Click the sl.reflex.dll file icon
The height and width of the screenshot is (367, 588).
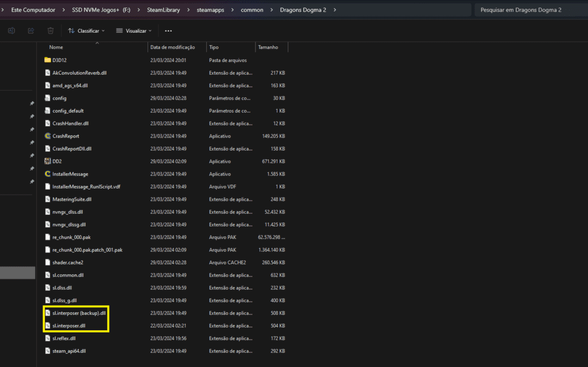(x=48, y=338)
